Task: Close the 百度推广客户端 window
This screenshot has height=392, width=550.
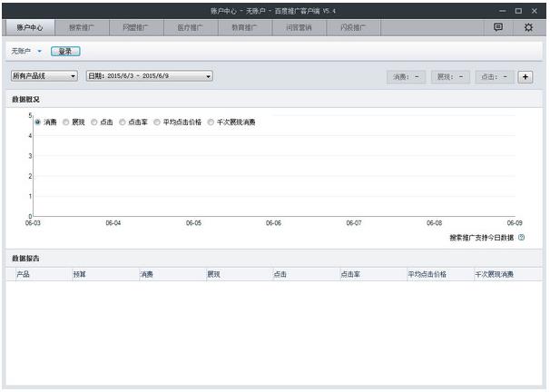Action: (535, 11)
